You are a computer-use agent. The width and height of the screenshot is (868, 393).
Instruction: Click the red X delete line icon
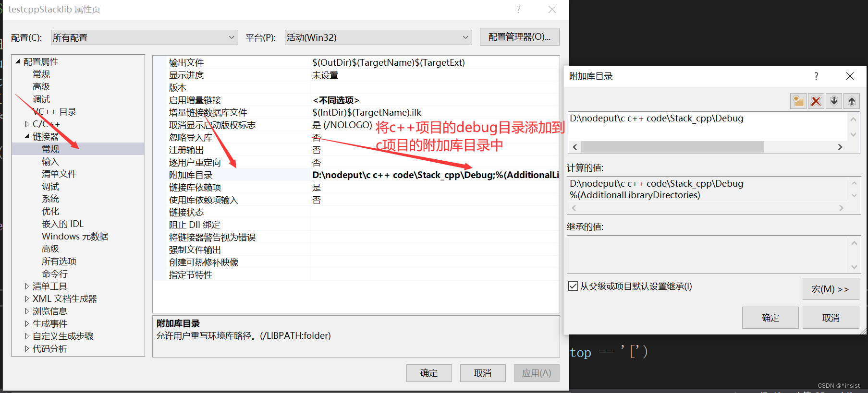click(816, 101)
